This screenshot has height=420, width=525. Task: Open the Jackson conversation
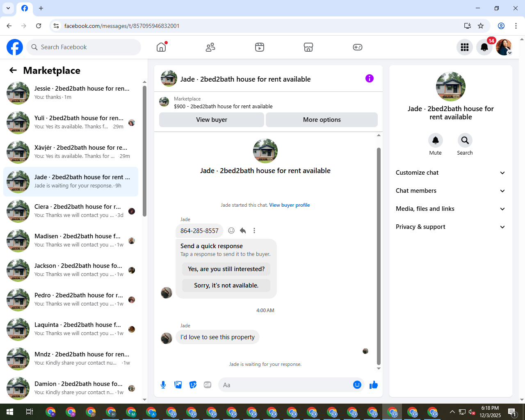point(71,270)
